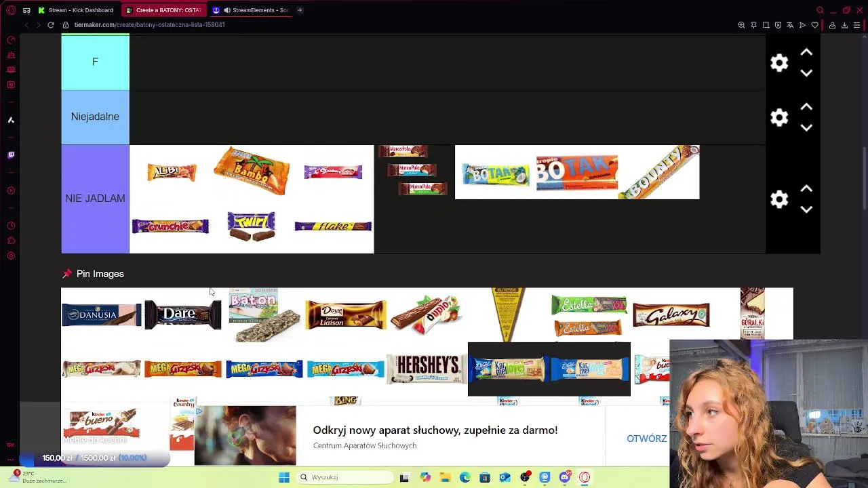Open Microsoft Edge from taskbar
This screenshot has width=868, height=488.
(465, 477)
